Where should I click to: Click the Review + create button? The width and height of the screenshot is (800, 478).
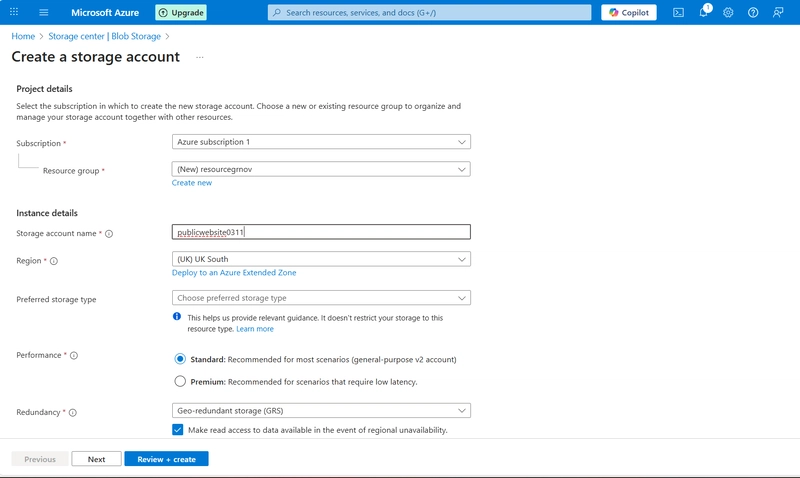click(166, 459)
